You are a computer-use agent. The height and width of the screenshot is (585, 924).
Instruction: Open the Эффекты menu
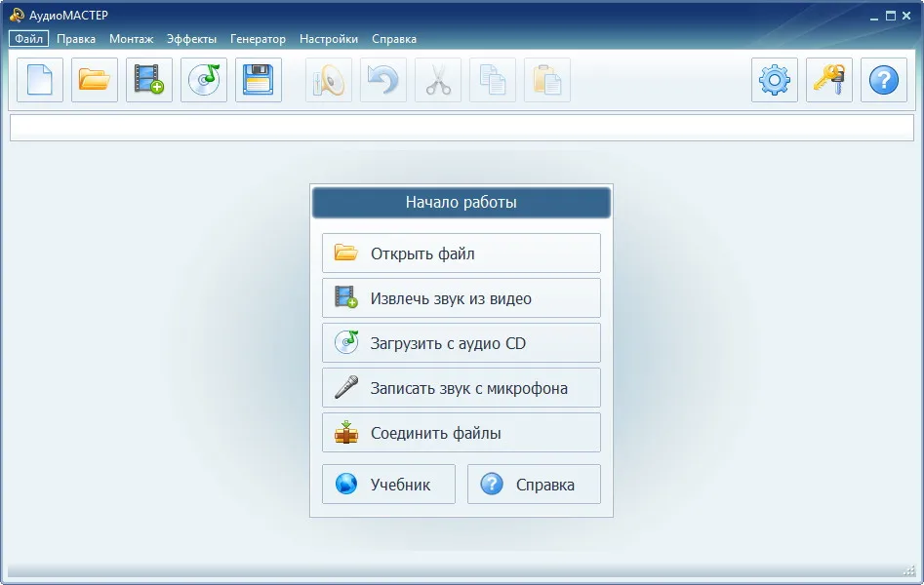pyautogui.click(x=191, y=39)
